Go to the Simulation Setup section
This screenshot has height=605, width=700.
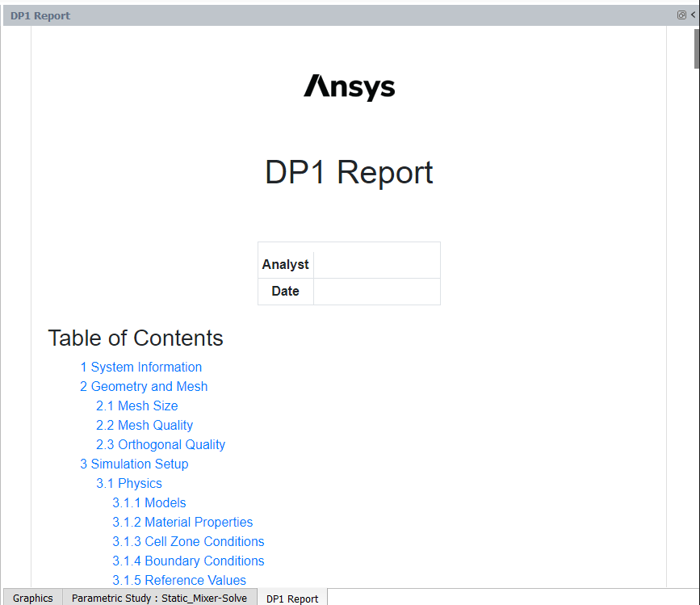click(134, 464)
